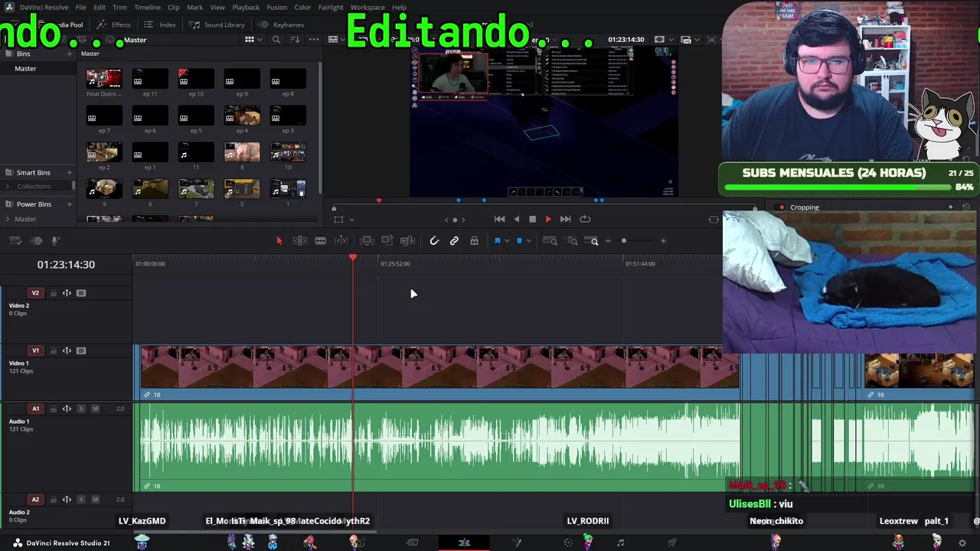Toggle Video 1 track enable filmstrip icon
Image resolution: width=980 pixels, height=551 pixels.
pos(81,350)
